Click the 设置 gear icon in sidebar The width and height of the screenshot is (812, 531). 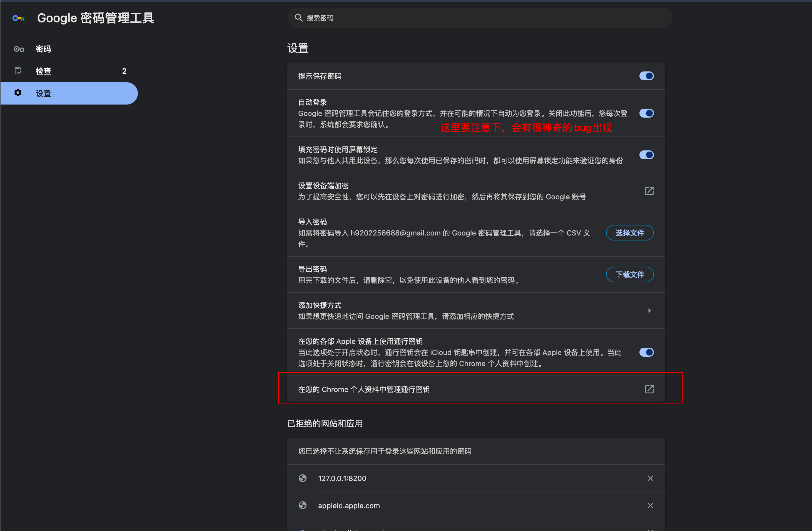[18, 93]
